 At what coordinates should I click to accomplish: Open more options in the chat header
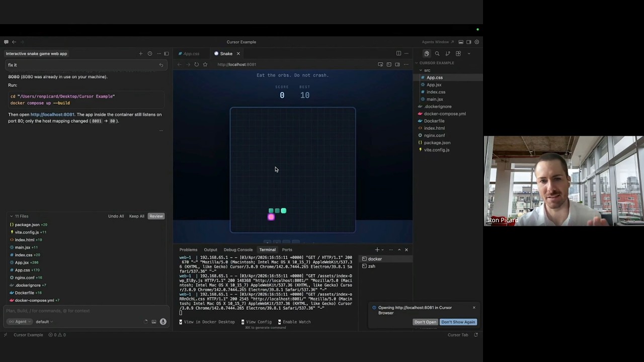tap(159, 54)
